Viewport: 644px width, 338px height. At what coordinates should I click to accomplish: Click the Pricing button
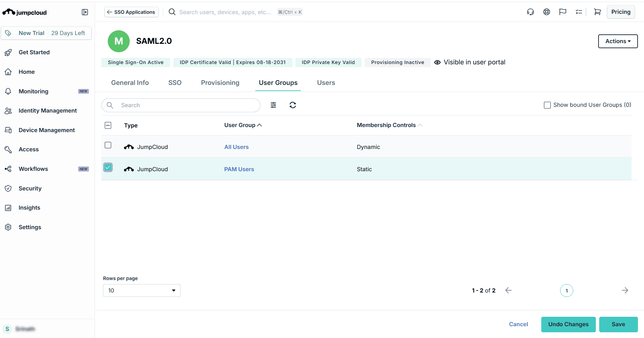point(621,12)
